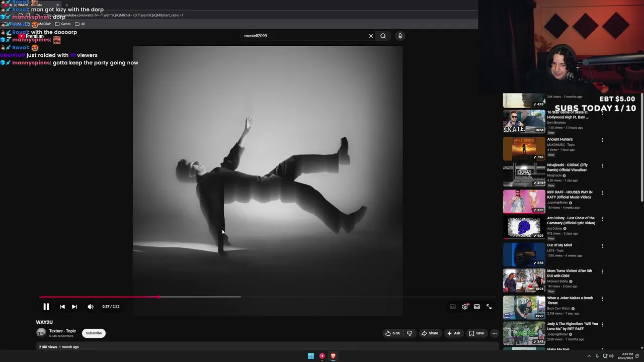
Task: Open the Ask AI button
Action: [453, 333]
